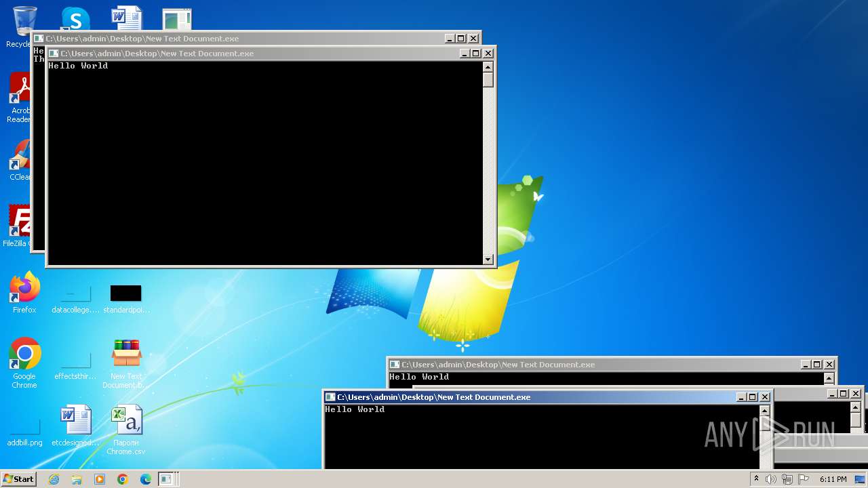
Task: Open the Start menu
Action: [x=18, y=479]
